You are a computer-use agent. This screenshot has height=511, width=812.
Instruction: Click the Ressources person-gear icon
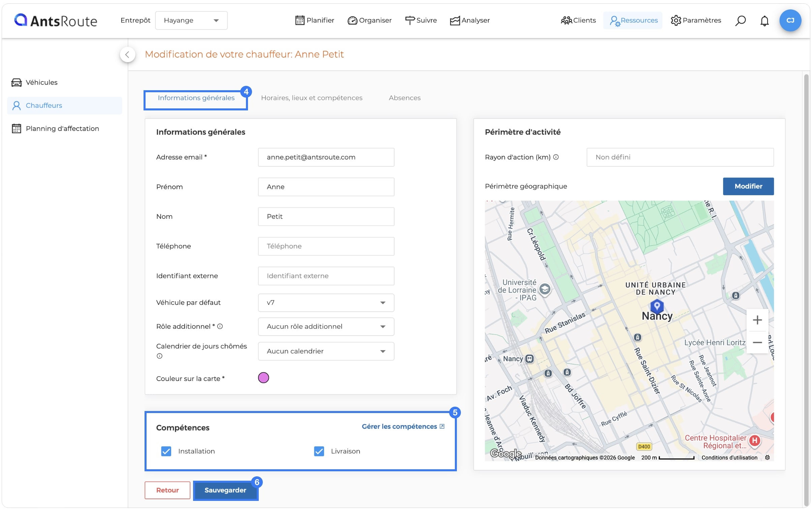pyautogui.click(x=615, y=21)
